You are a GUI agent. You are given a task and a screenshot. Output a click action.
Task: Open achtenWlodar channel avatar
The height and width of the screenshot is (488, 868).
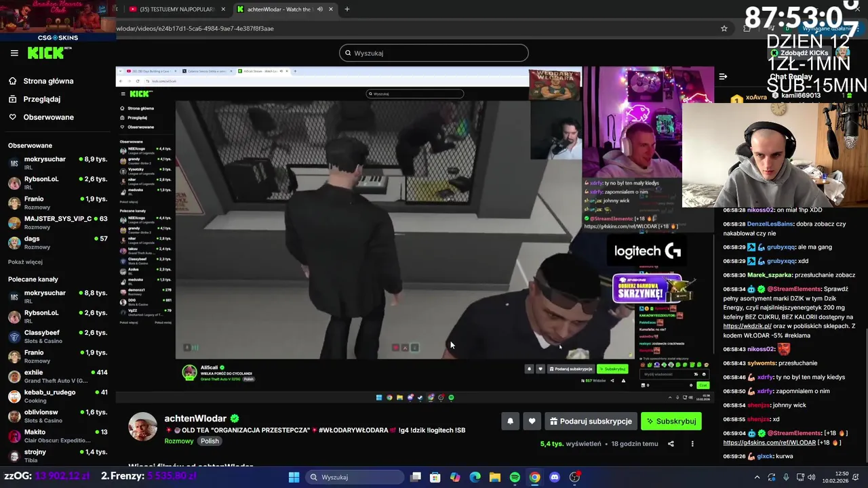(x=143, y=426)
